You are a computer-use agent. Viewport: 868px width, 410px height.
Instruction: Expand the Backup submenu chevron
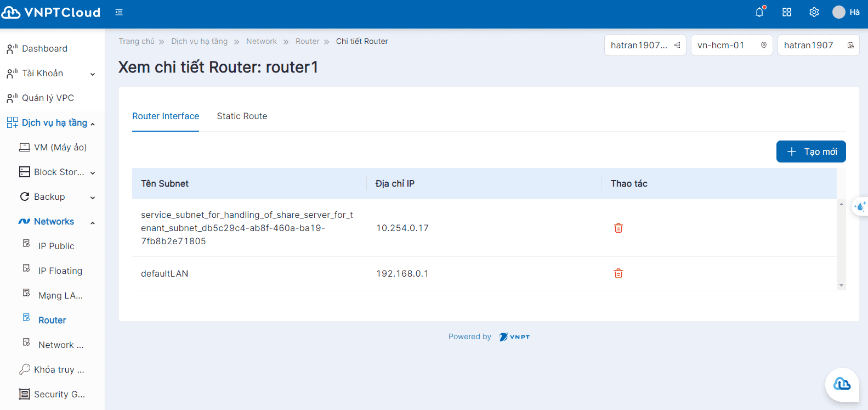tap(93, 198)
